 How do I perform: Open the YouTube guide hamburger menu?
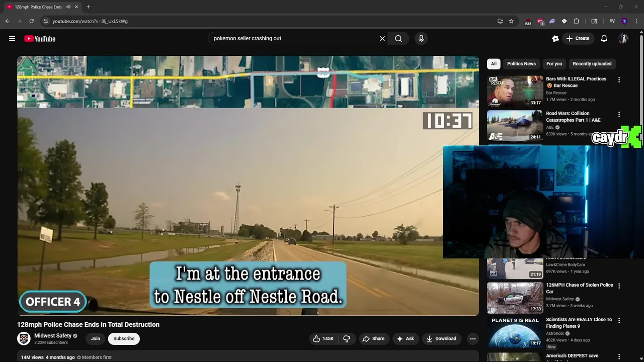pos(12,39)
